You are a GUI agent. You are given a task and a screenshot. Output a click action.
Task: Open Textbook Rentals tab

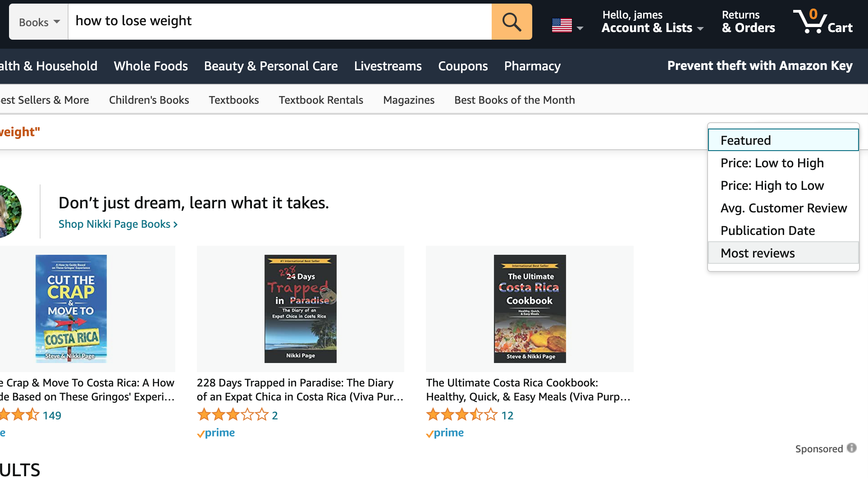pyautogui.click(x=321, y=100)
